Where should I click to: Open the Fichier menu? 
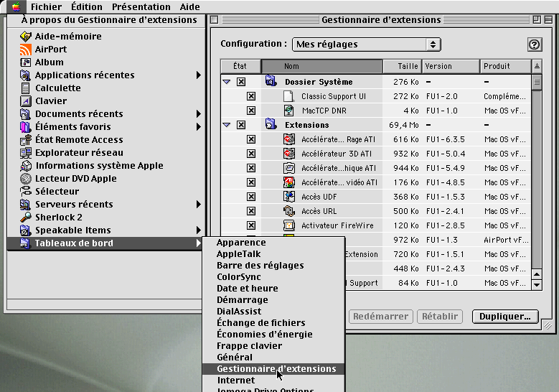pos(46,6)
